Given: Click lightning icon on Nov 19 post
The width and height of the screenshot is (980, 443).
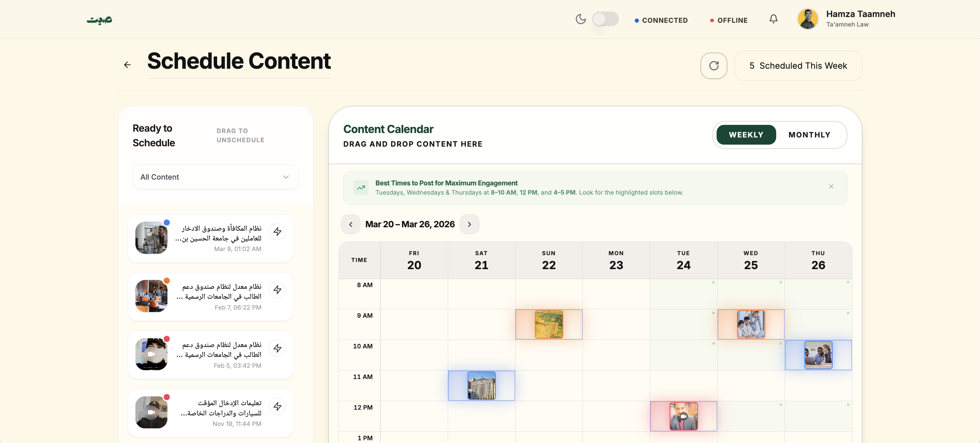Looking at the screenshot, I should 278,407.
